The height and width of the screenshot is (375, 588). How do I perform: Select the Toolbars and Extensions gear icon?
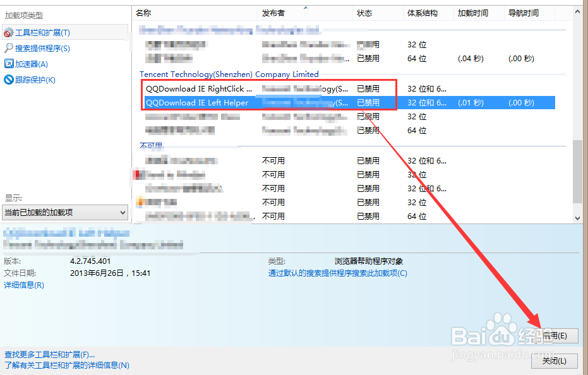tap(9, 33)
